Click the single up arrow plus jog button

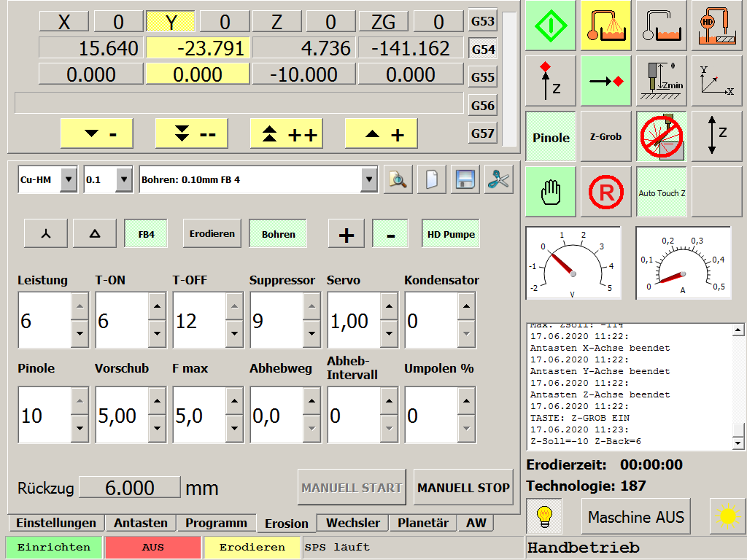click(381, 134)
